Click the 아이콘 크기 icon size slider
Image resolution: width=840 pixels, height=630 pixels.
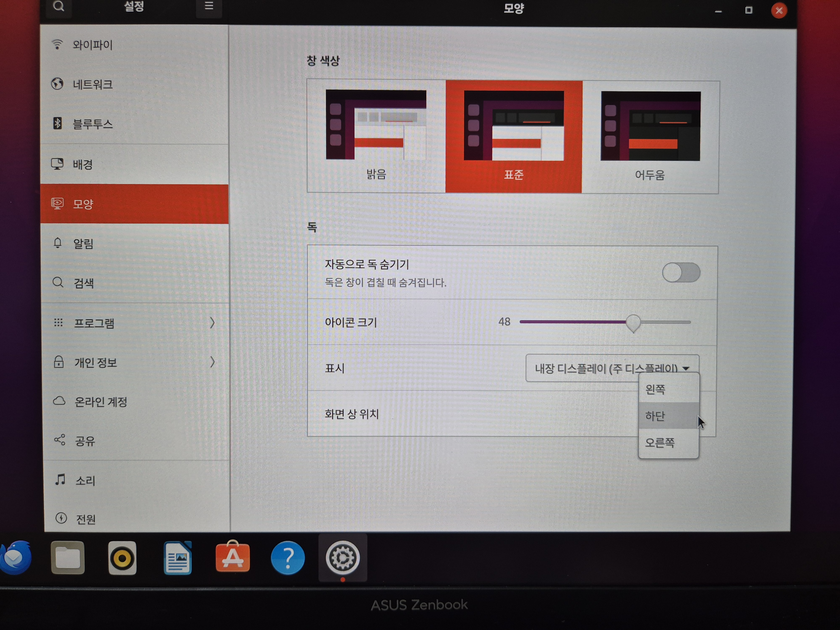633,322
